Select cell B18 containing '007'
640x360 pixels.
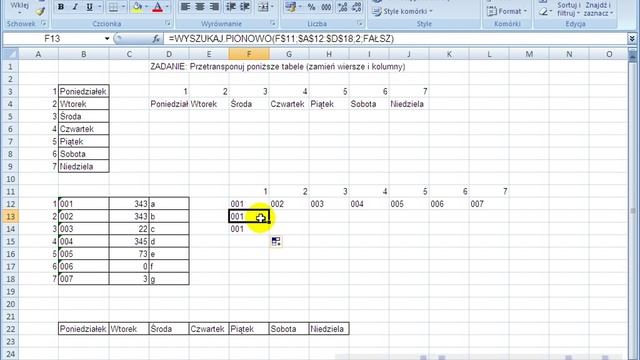coord(84,279)
